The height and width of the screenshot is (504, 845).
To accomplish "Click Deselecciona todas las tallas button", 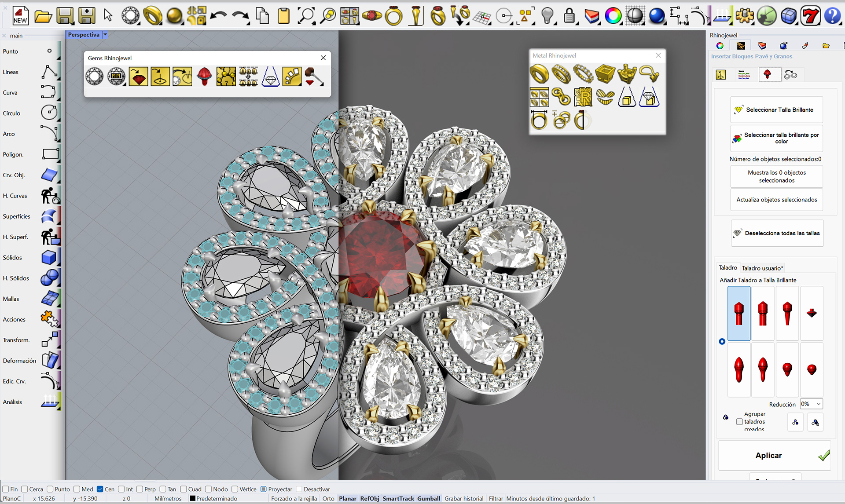I will tap(777, 233).
